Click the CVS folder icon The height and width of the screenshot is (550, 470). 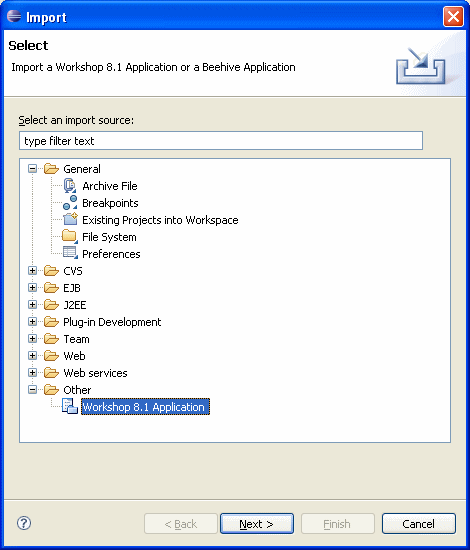pos(51,271)
